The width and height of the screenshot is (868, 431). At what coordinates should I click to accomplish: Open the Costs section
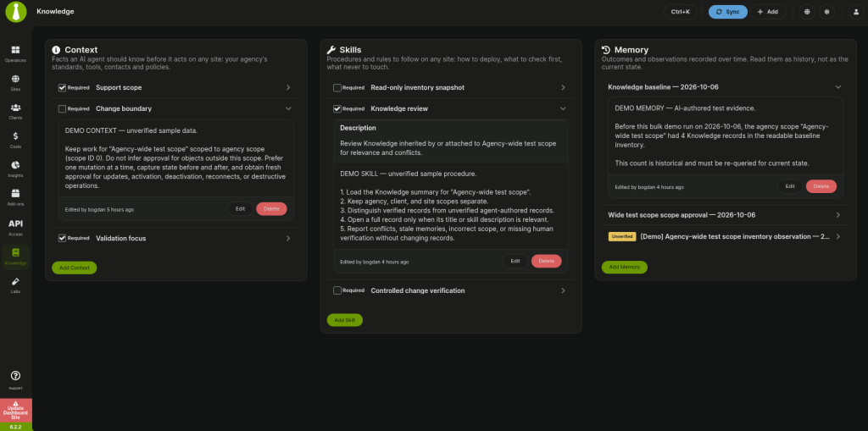tap(15, 140)
